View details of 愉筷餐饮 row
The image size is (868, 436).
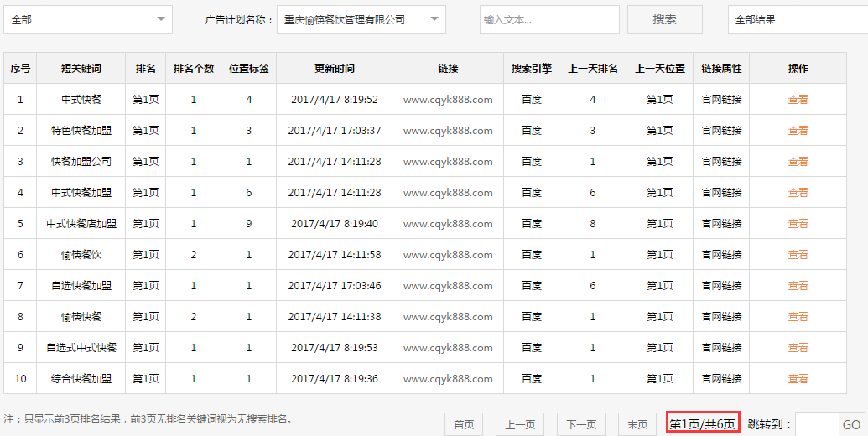(x=798, y=255)
